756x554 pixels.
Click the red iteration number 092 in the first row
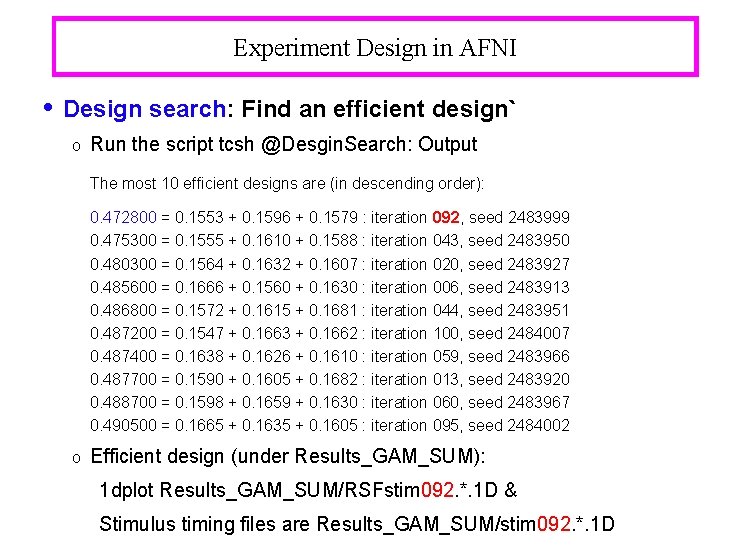446,217
